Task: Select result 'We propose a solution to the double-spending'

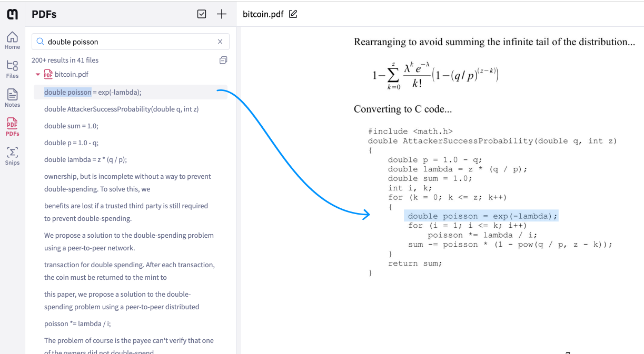Action: click(129, 241)
